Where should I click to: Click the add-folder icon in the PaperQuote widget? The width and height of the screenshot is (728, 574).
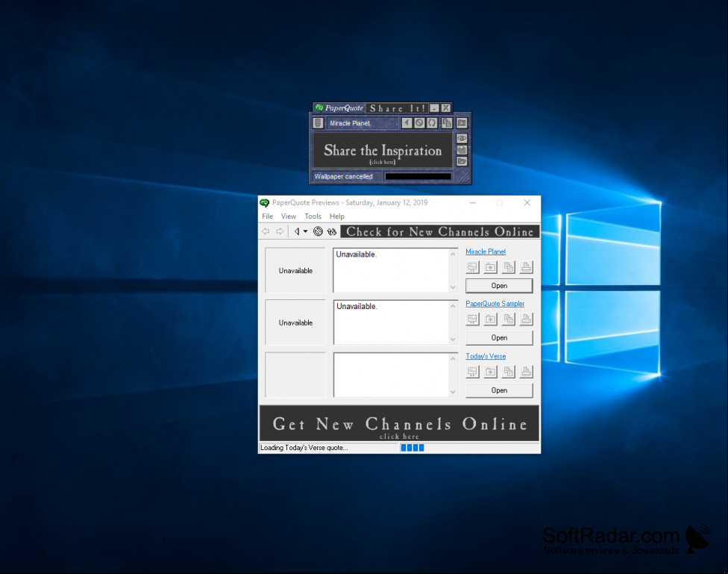point(462,122)
